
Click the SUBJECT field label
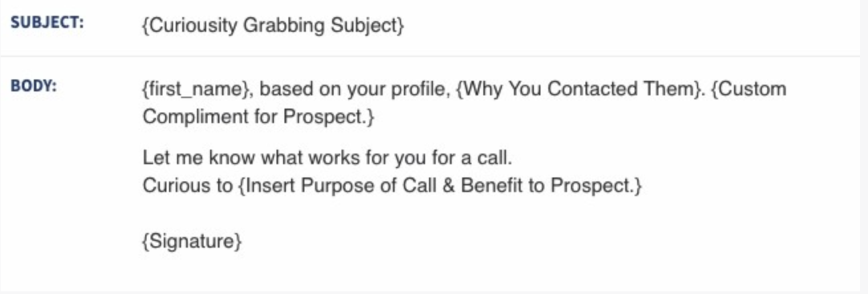pyautogui.click(x=47, y=23)
